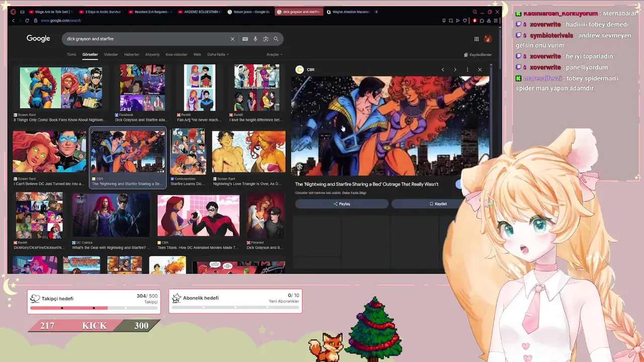This screenshot has width=644, height=362.
Task: Expand the Araçlar tools dropdown
Action: tap(274, 54)
